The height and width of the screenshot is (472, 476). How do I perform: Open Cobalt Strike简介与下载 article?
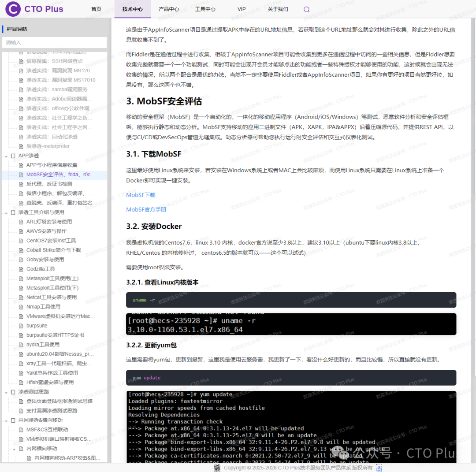[53, 250]
